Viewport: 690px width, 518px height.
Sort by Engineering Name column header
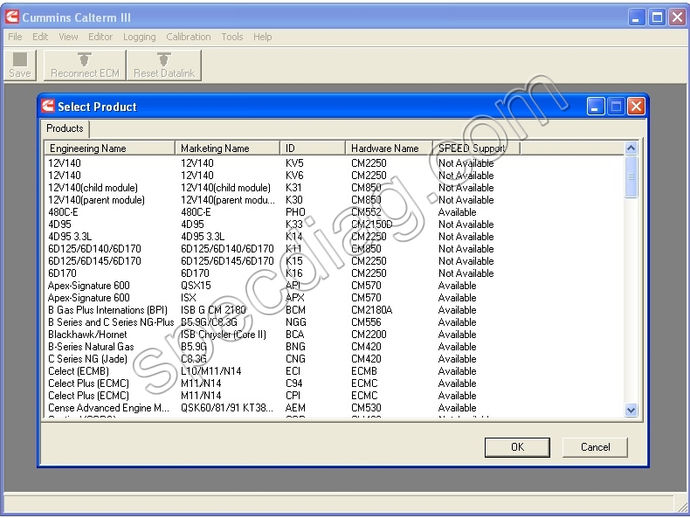pyautogui.click(x=110, y=148)
